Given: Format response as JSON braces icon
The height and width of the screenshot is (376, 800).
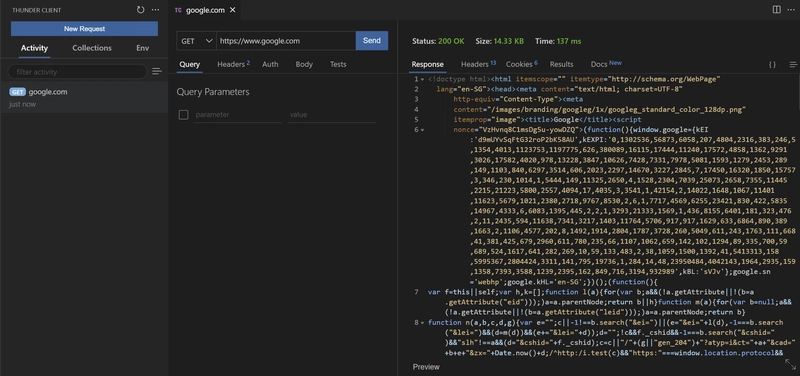Looking at the screenshot, I should [772, 64].
